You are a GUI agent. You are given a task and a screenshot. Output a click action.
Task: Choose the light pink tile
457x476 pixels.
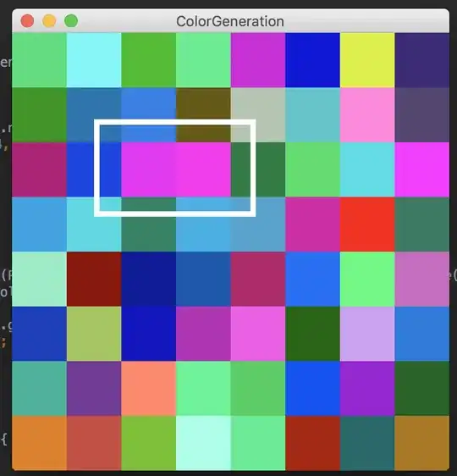pos(367,114)
